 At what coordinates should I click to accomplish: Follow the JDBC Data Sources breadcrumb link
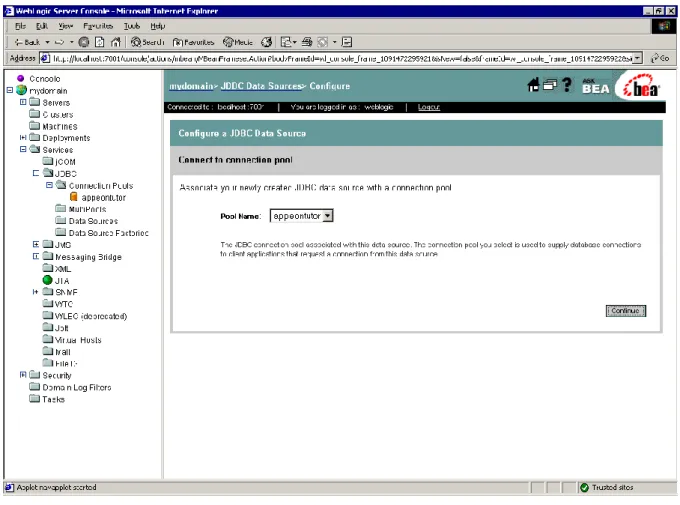[261, 86]
